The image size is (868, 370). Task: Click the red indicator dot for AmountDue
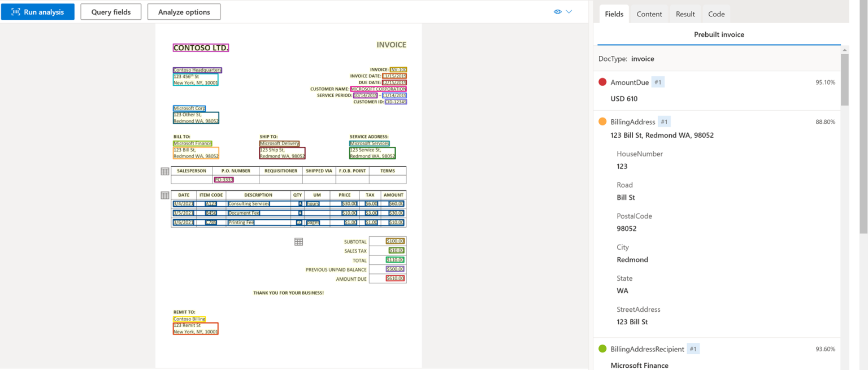tap(602, 82)
